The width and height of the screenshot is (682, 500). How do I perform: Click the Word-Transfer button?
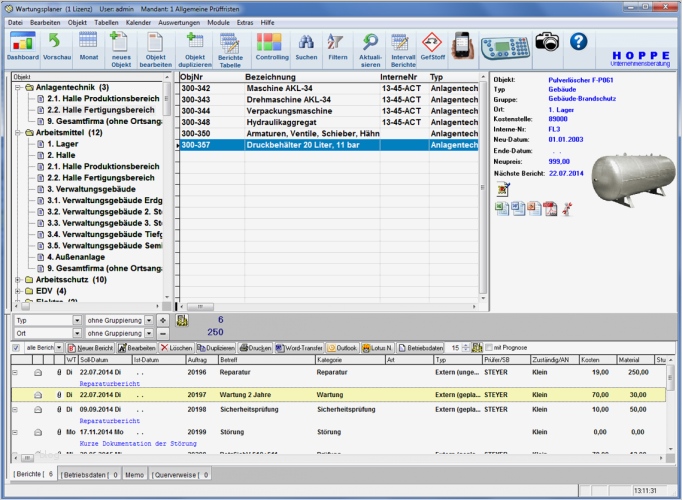click(x=298, y=347)
